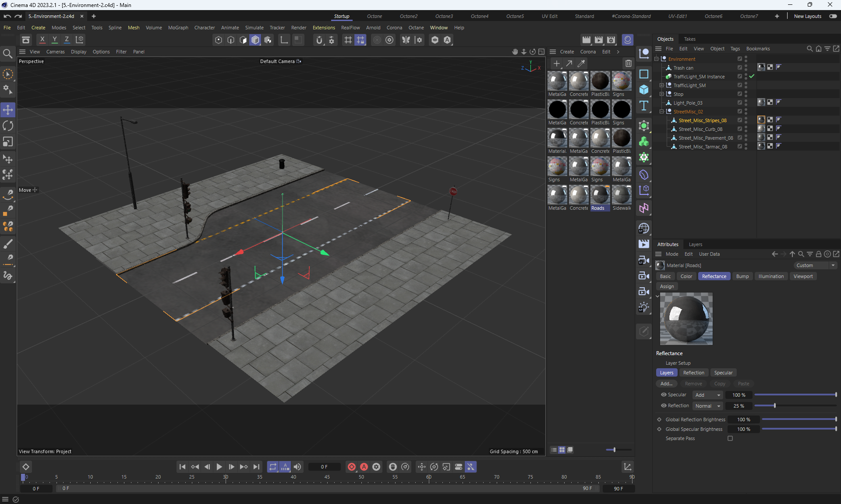
Task: Toggle visibility eye of Specular layer
Action: tap(664, 395)
